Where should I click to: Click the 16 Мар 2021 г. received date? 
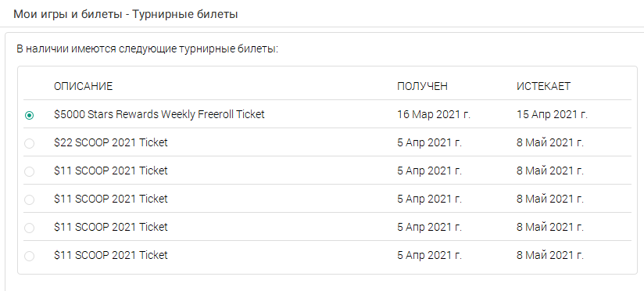point(434,114)
